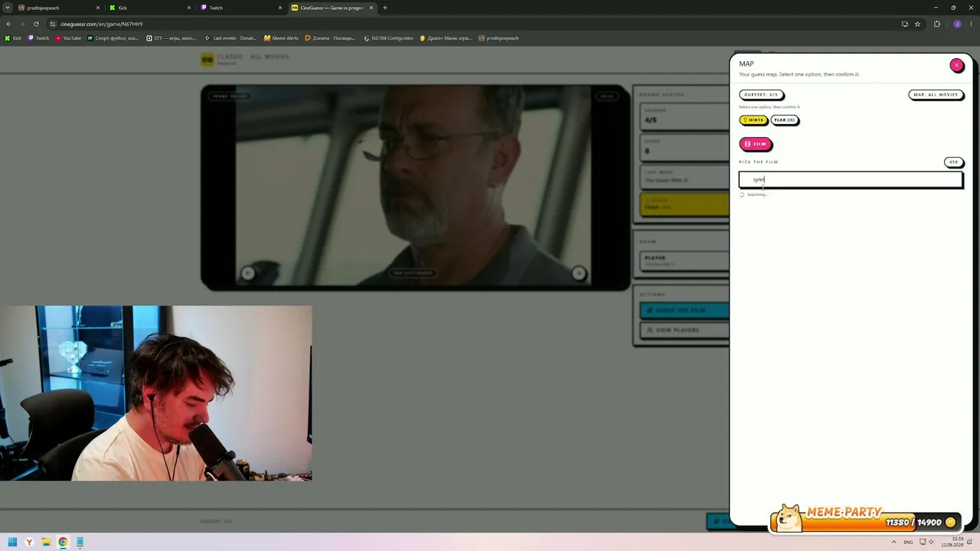Focus the Pick the Film search field
Viewport: 980px width, 551px height.
point(851,180)
